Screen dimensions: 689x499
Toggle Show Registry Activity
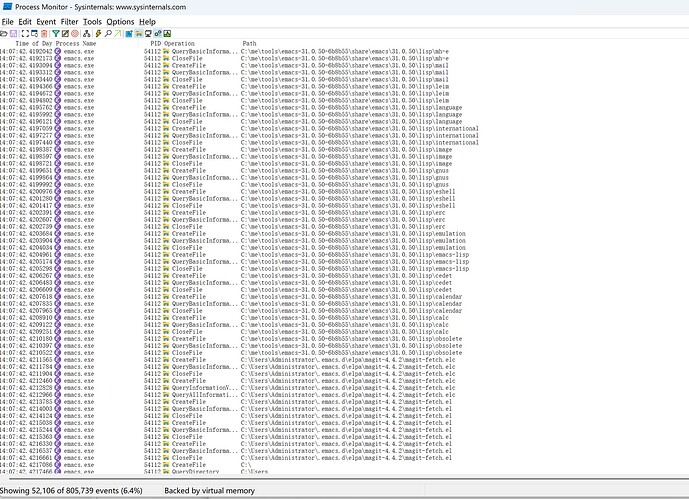tap(128, 33)
